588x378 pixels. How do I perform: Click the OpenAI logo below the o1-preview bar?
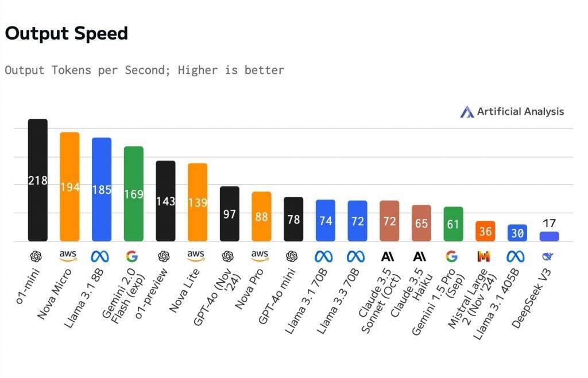[x=165, y=256]
